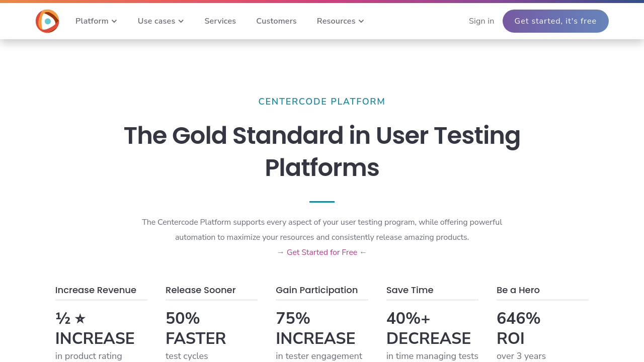
Task: Click the 40%+ DECREASE statistic
Action: [428, 328]
